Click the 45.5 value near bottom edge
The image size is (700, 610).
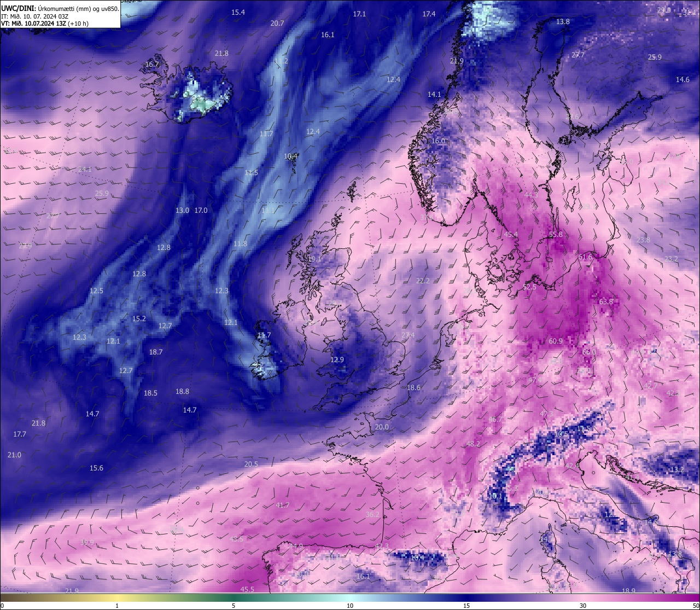[x=247, y=589]
